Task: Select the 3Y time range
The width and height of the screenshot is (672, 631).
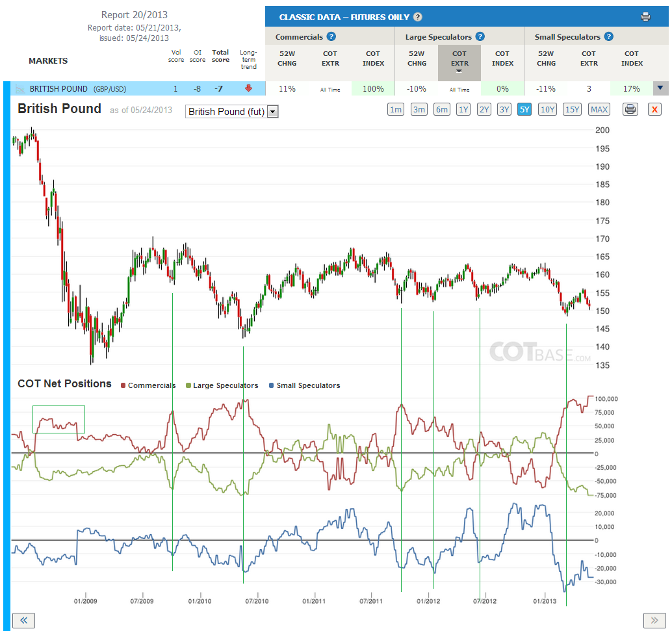Action: coord(504,109)
